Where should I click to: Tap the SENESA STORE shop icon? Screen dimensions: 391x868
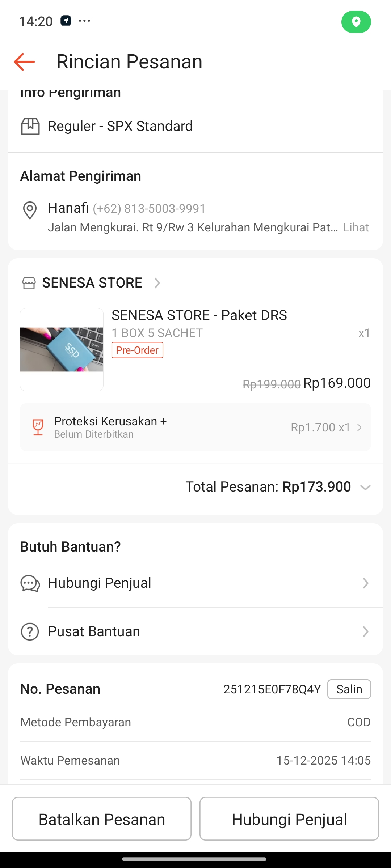(x=29, y=283)
